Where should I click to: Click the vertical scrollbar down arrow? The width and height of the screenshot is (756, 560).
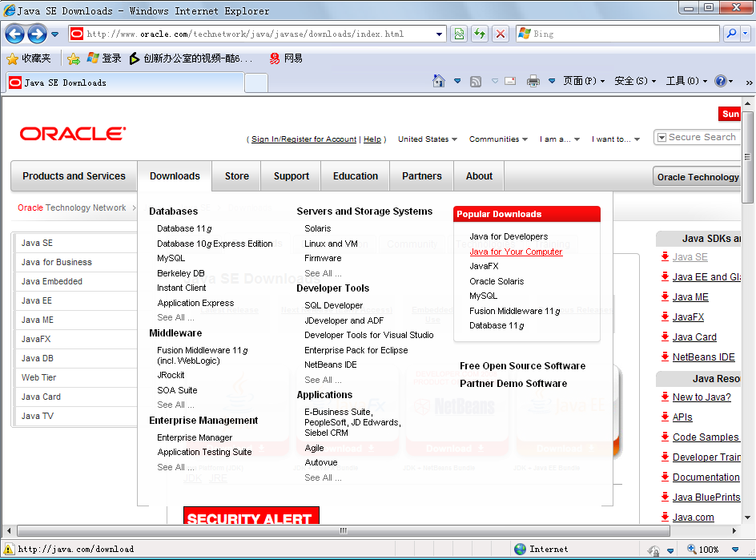(747, 518)
